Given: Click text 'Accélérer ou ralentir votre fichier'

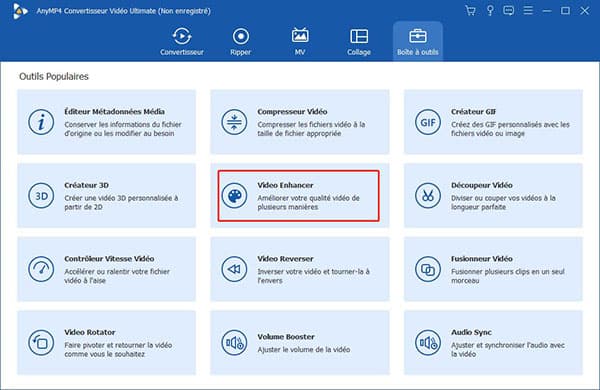Looking at the screenshot, I should click(117, 272).
